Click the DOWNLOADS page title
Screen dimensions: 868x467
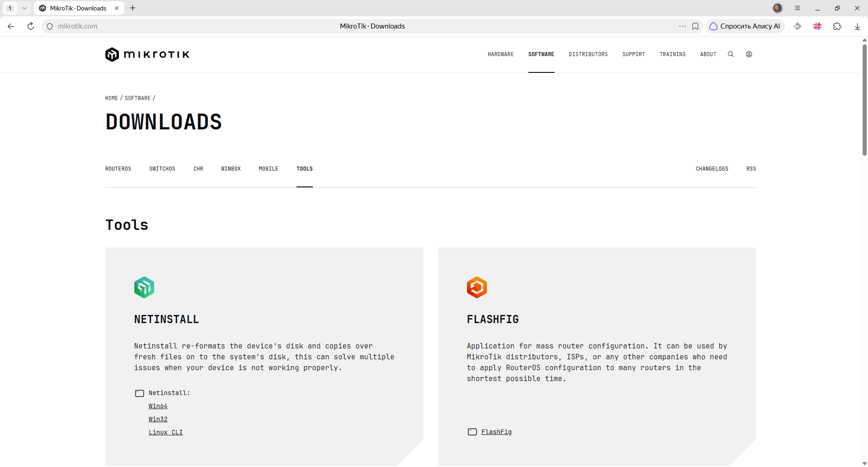click(164, 122)
